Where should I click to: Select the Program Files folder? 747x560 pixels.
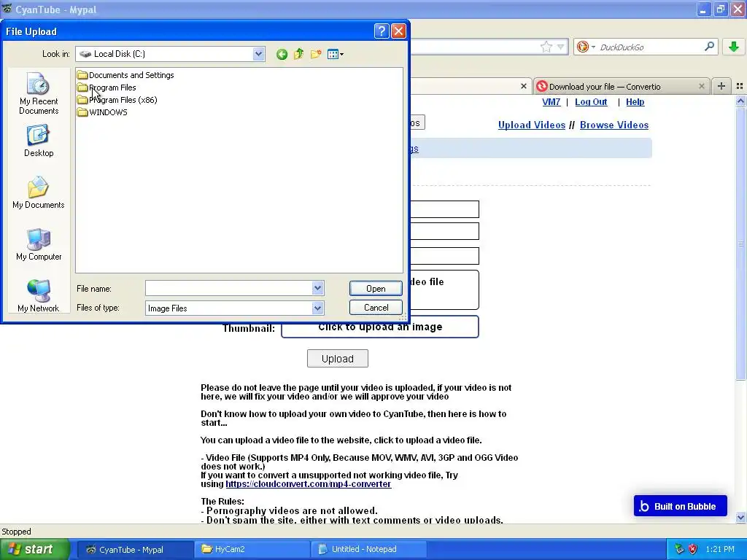point(107,87)
